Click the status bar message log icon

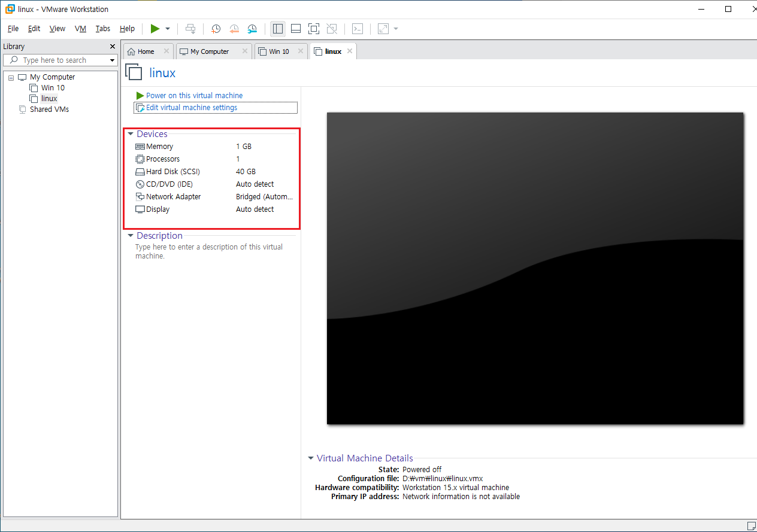tap(751, 526)
